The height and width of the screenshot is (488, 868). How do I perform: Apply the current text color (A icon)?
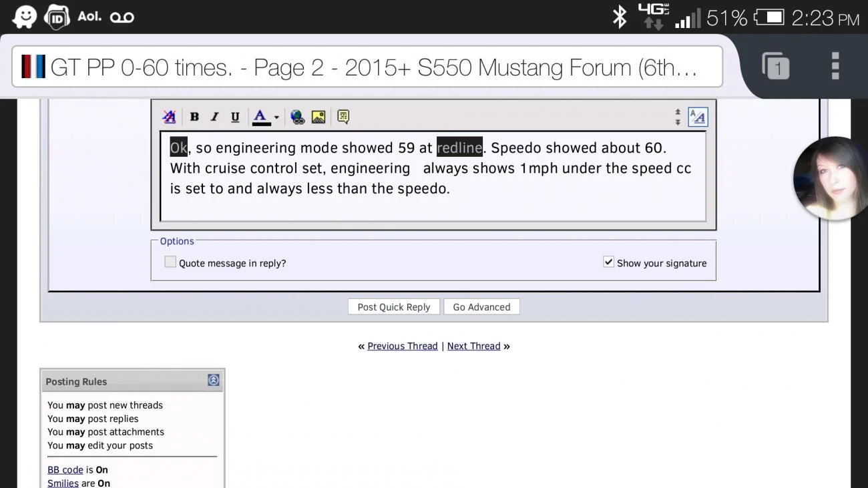pos(261,117)
